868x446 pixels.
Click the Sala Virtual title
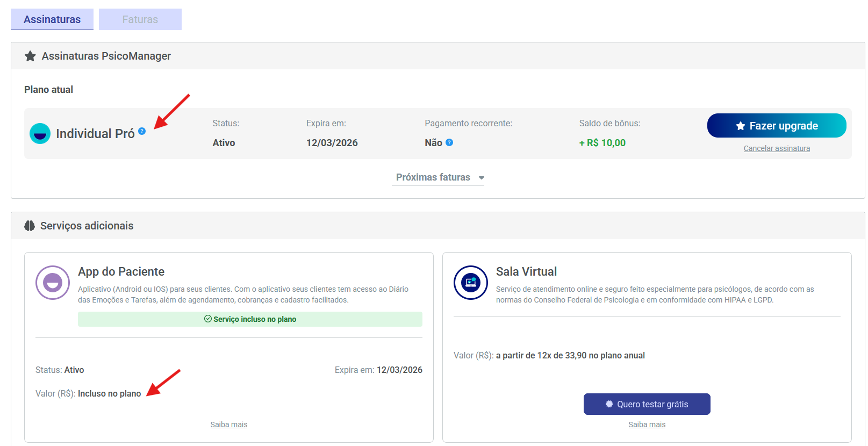click(526, 272)
